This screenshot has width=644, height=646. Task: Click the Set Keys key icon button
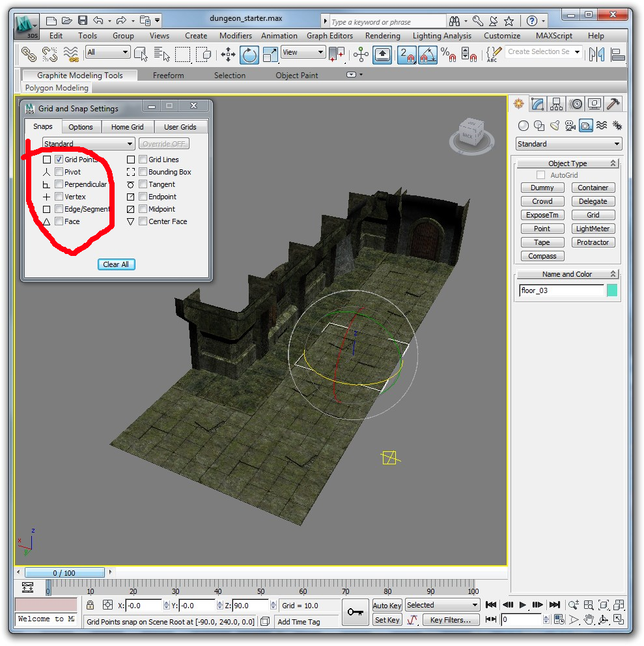tap(356, 612)
